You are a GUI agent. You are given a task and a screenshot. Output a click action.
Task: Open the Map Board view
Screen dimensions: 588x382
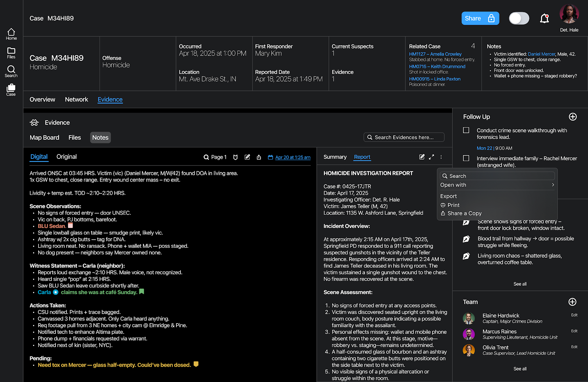[44, 138]
